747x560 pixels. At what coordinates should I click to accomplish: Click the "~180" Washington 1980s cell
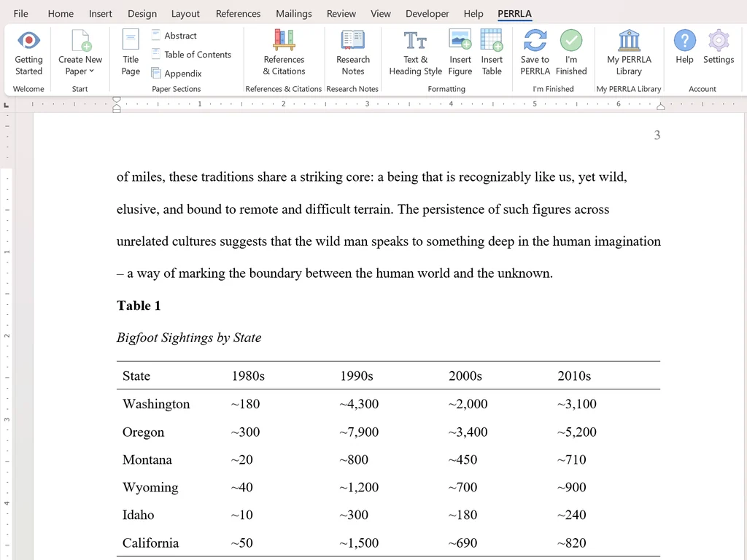click(x=245, y=404)
